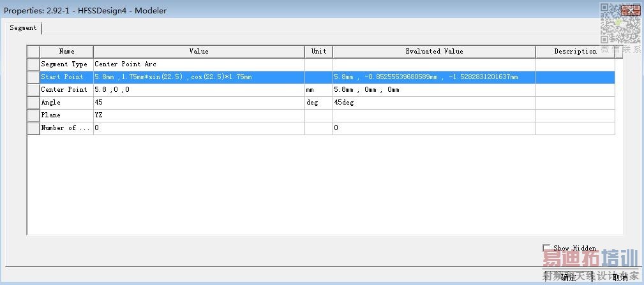Confirm with the 确定 button
The height and width of the screenshot is (285, 644).
click(569, 277)
